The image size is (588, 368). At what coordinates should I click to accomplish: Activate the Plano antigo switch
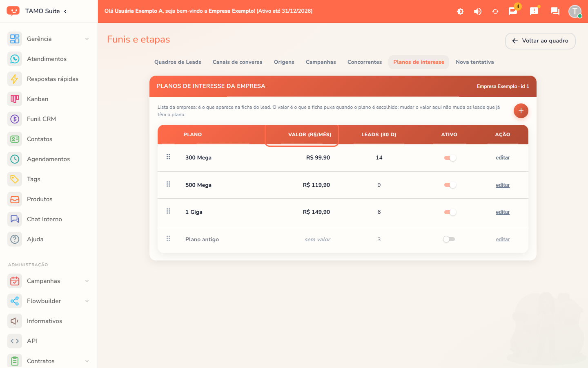pos(449,239)
